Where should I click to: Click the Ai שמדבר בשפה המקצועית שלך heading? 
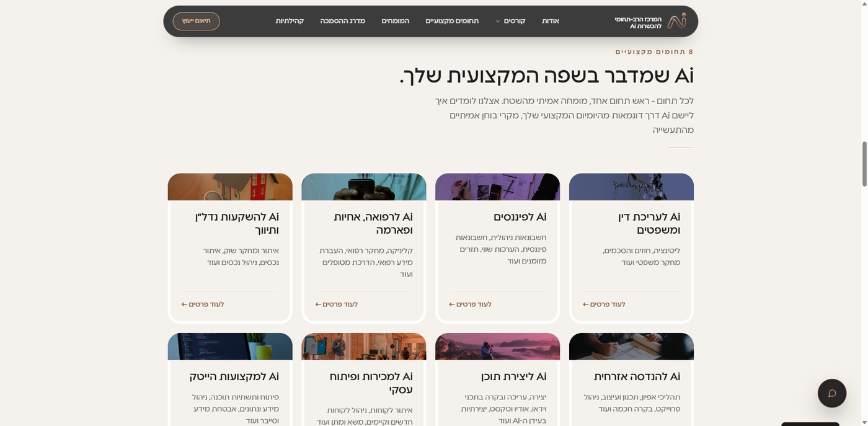click(x=546, y=76)
